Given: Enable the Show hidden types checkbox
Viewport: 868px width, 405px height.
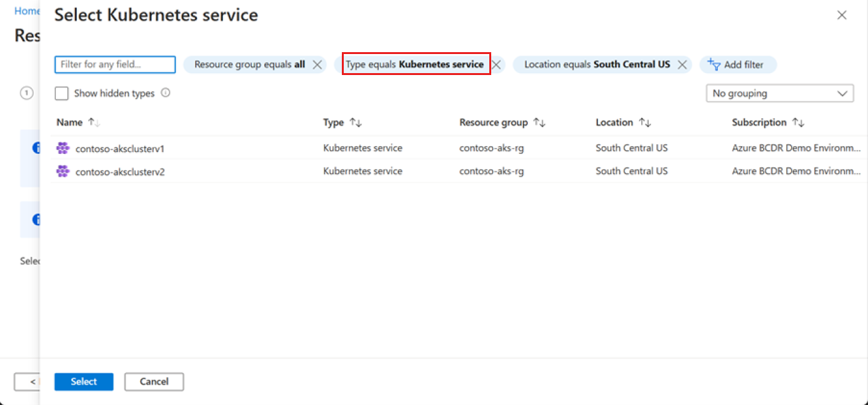Looking at the screenshot, I should (x=62, y=93).
